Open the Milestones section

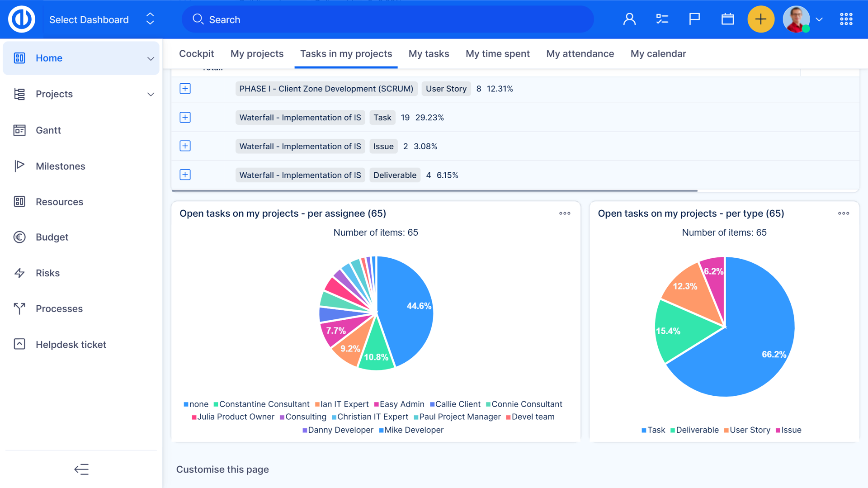tap(60, 166)
